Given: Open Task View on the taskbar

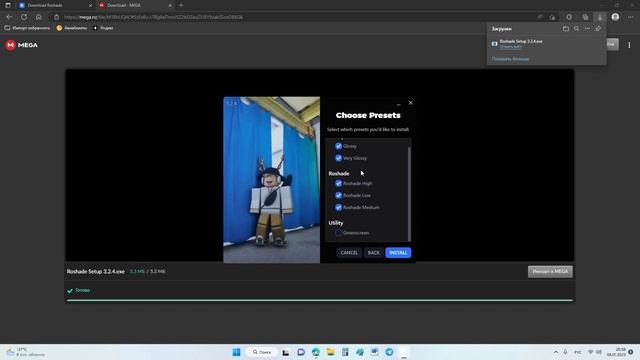Looking at the screenshot, I should click(x=286, y=352).
